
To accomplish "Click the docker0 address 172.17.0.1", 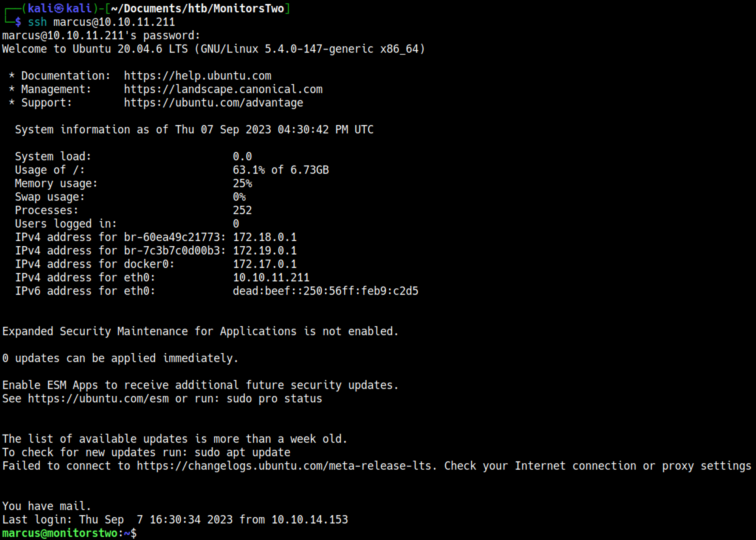I will (x=265, y=264).
